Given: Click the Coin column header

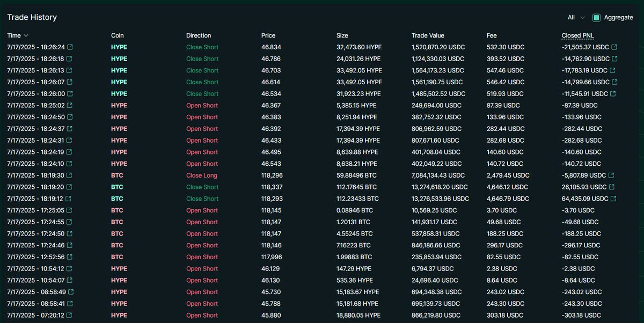Looking at the screenshot, I should [118, 36].
